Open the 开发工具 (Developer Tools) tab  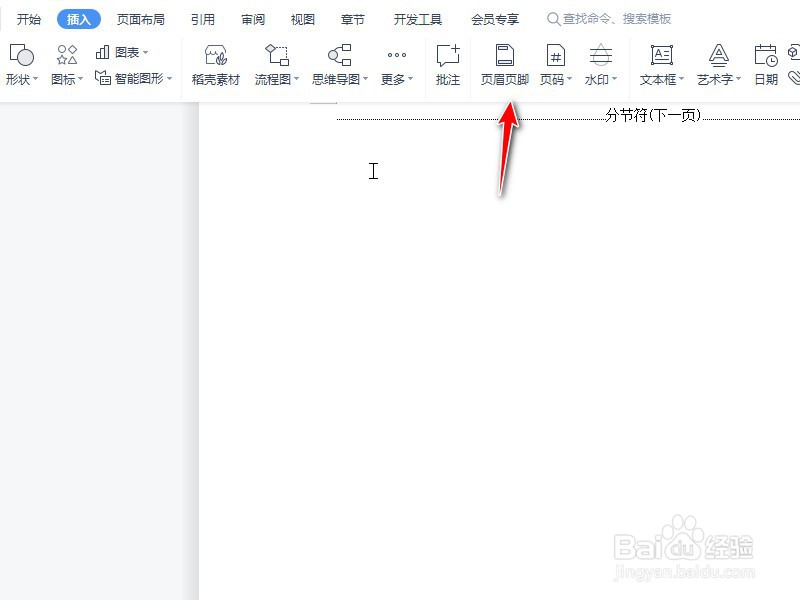(417, 19)
